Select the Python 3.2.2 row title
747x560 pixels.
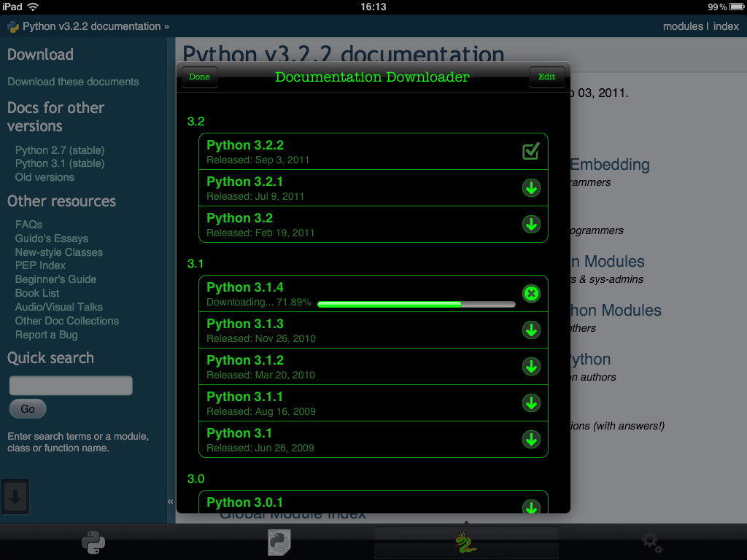pos(245,145)
